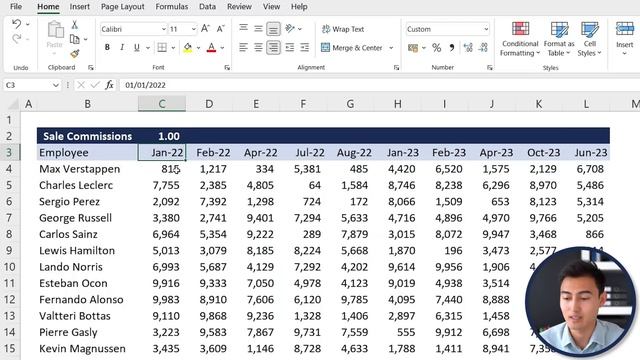Apply red font color
This screenshot has height=360, width=640.
[x=211, y=47]
